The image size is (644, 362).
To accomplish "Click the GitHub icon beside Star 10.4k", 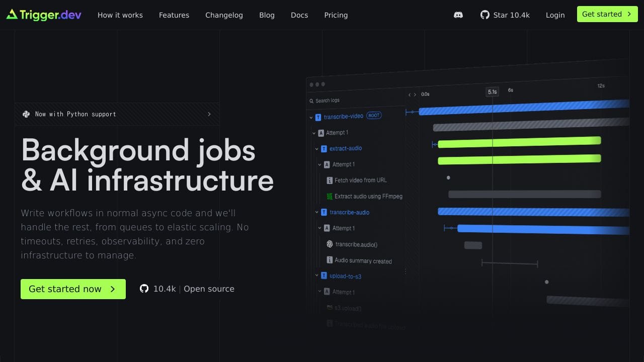I will [485, 15].
